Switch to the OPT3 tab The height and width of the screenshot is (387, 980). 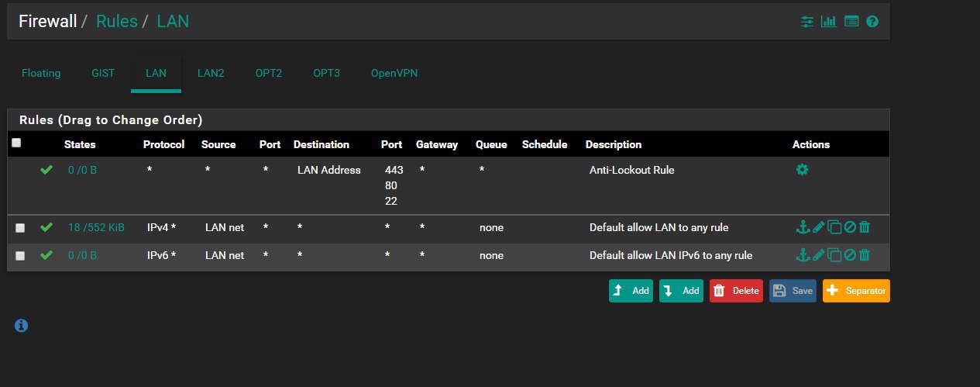pyautogui.click(x=326, y=73)
